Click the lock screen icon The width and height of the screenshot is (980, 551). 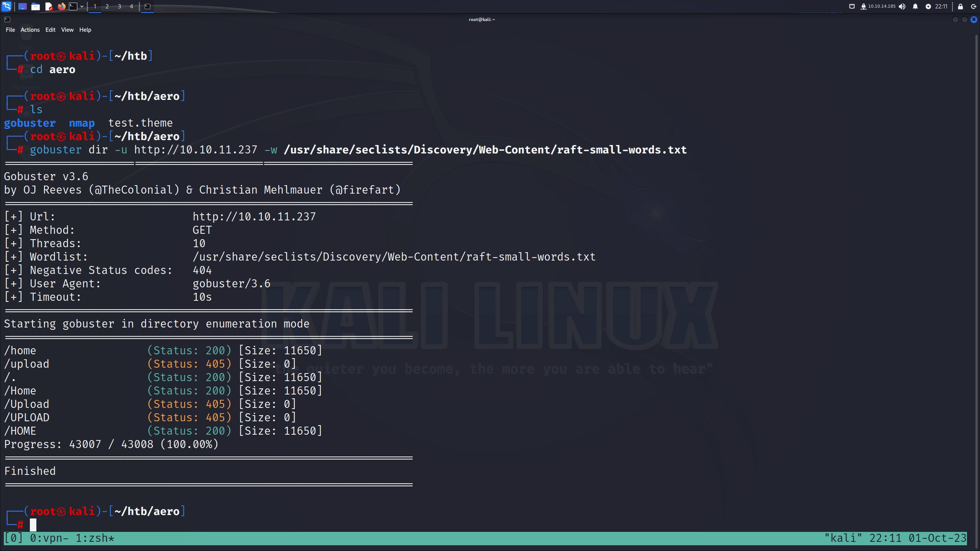pos(960,6)
